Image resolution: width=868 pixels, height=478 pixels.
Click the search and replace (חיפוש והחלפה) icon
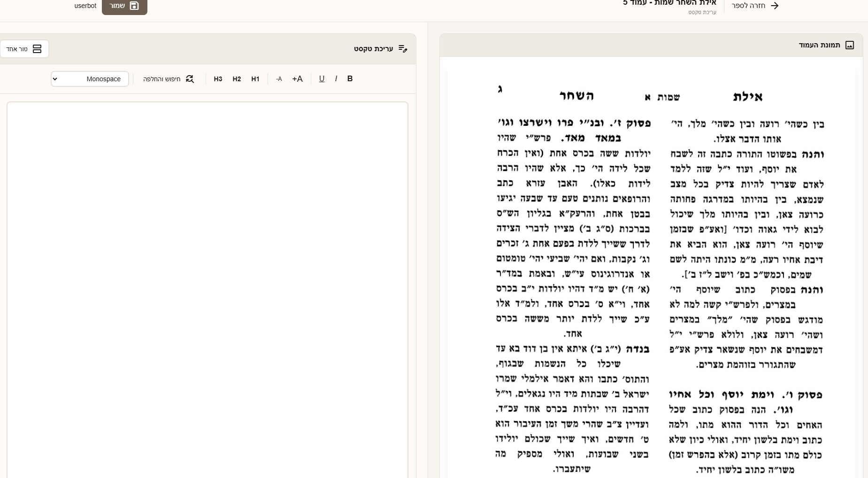189,79
